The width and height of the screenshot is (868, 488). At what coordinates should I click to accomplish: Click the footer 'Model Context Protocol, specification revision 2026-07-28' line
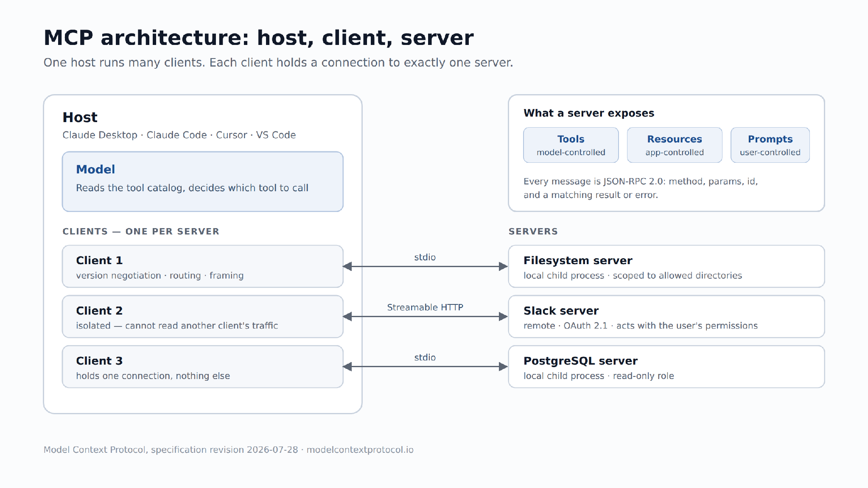point(229,450)
